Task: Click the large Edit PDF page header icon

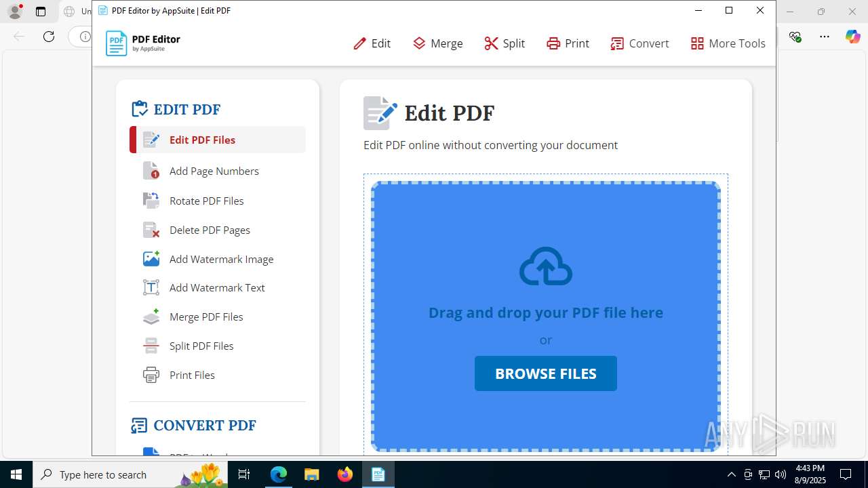Action: coord(380,113)
